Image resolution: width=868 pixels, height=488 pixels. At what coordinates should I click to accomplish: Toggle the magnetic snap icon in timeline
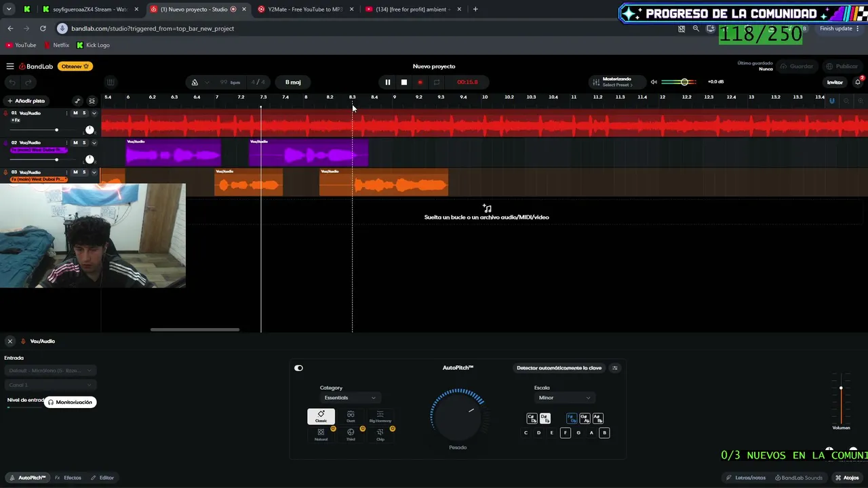832,101
